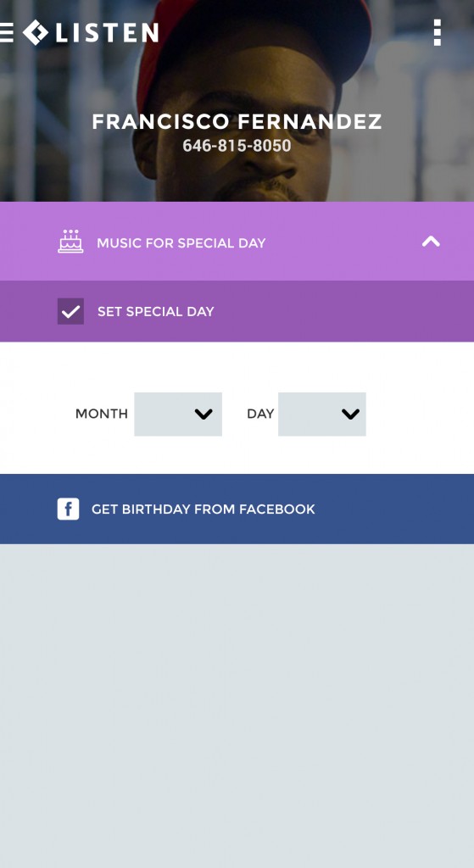Tap the Francisco Fernandez name heading
Image resolution: width=474 pixels, height=868 pixels.
pos(237,122)
